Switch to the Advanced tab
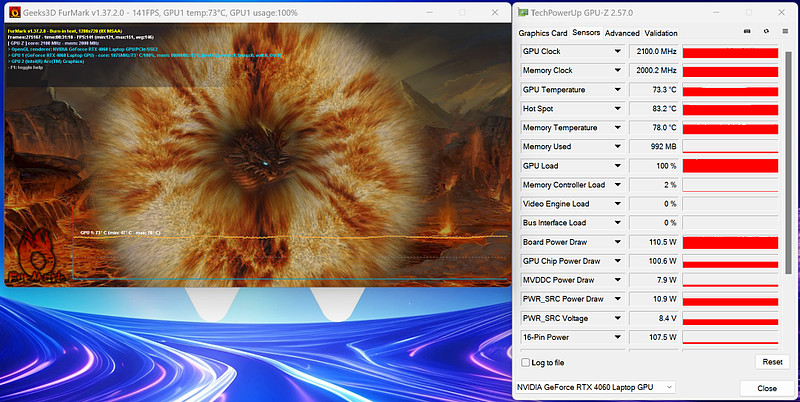This screenshot has width=800, height=402. click(622, 33)
